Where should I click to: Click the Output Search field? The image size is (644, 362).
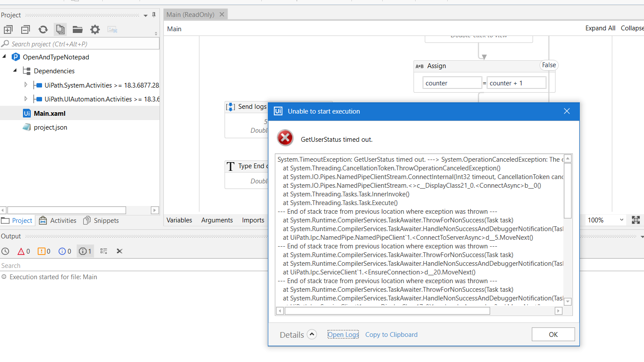(133, 265)
